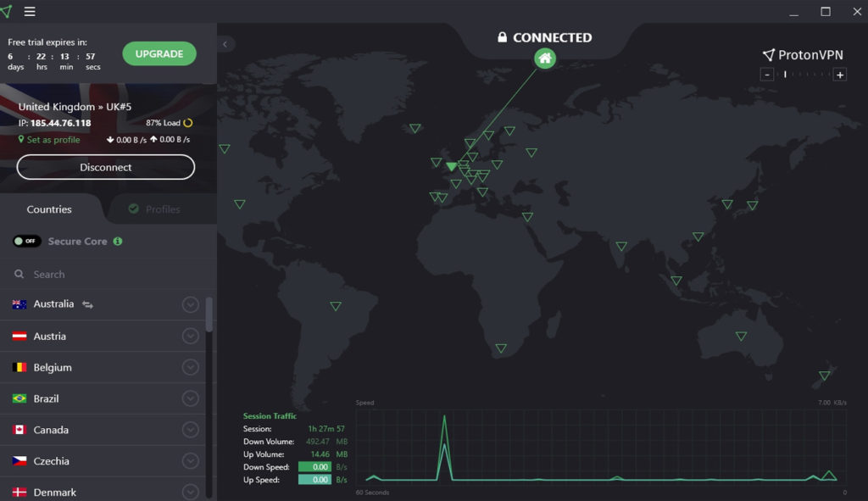868x501 pixels.
Task: Zoom in the map with the plus button
Action: click(840, 75)
